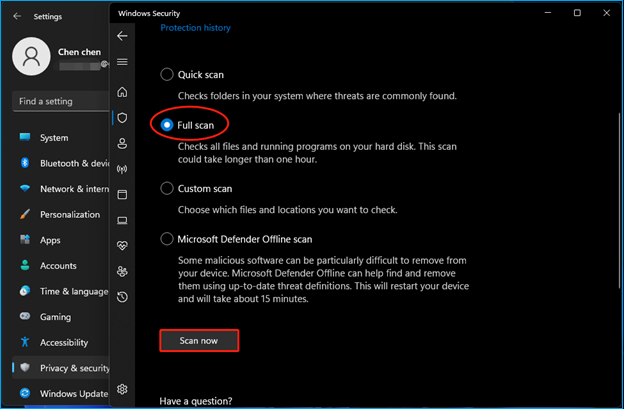Open the hamburger navigation menu
Viewport: 624px width, 409px height.
[x=122, y=62]
